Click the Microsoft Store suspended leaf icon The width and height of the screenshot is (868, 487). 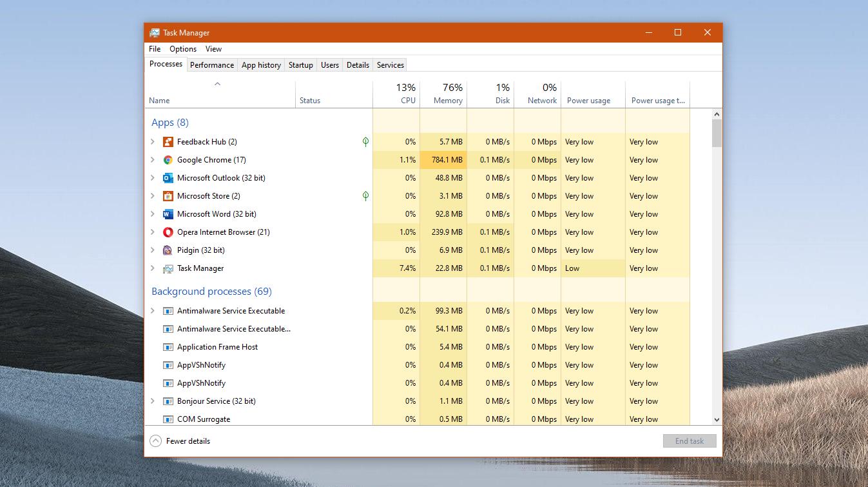pyautogui.click(x=365, y=196)
